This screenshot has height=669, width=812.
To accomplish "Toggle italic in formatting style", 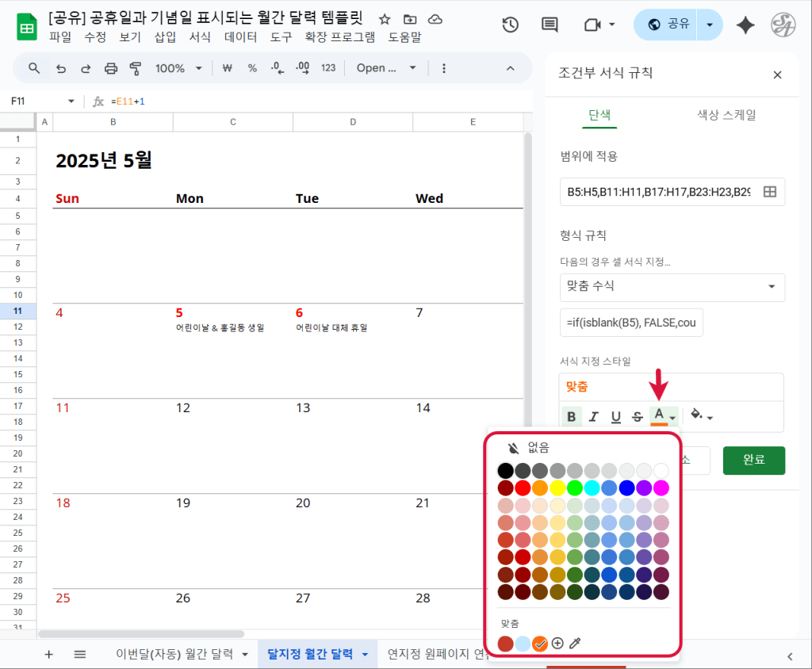I will tap(593, 416).
